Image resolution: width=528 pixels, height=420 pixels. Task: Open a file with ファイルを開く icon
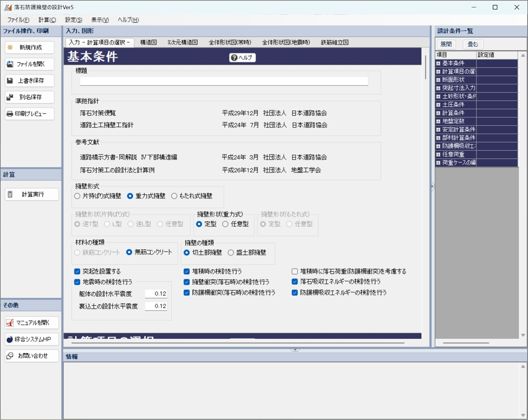[10, 64]
